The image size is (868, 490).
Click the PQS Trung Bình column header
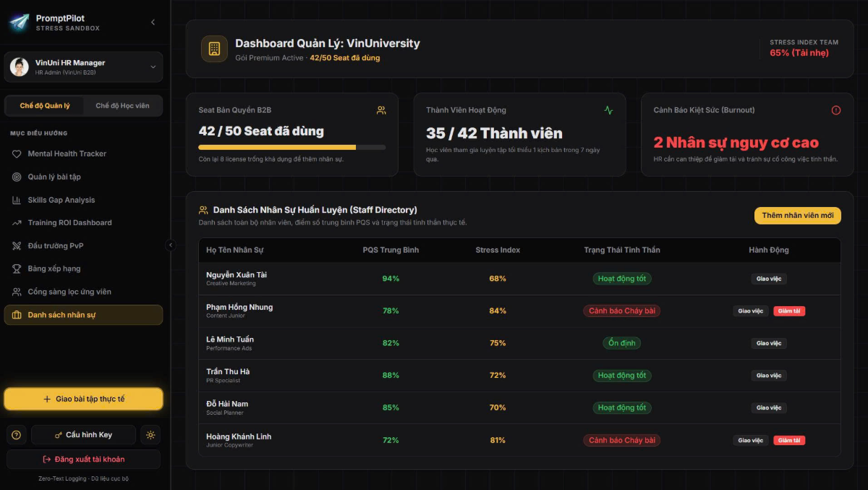391,250
